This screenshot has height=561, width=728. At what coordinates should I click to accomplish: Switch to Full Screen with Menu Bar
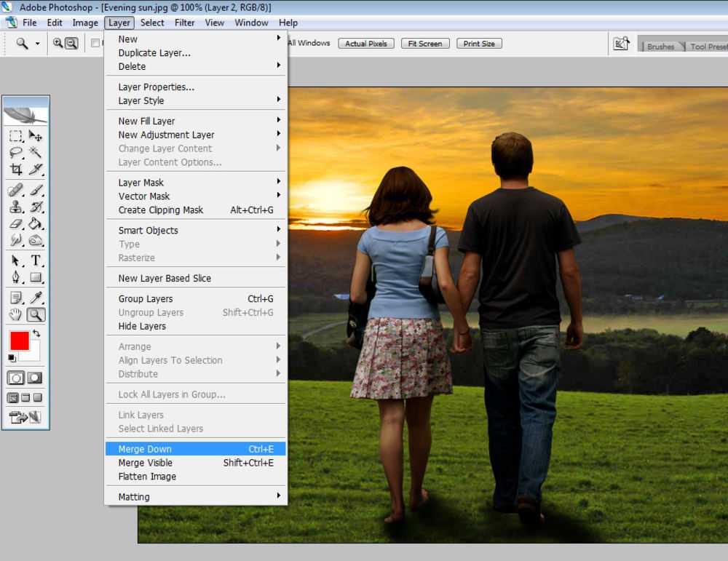pyautogui.click(x=25, y=398)
